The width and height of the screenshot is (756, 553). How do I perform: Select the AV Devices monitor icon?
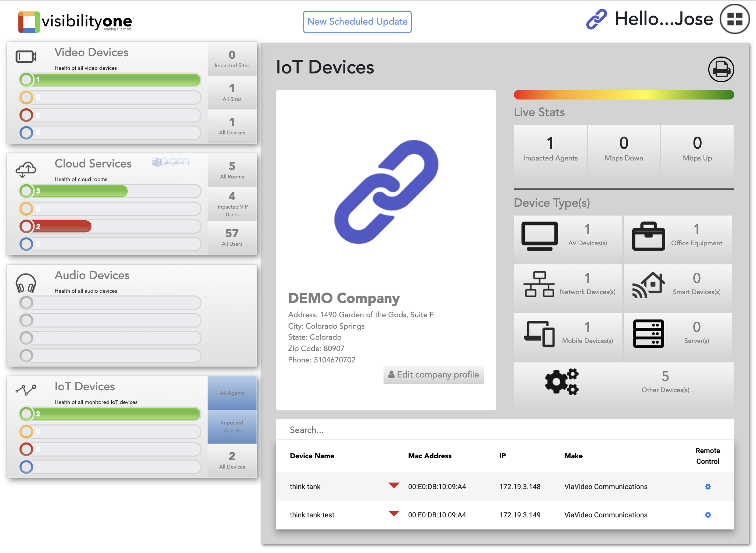coord(539,236)
